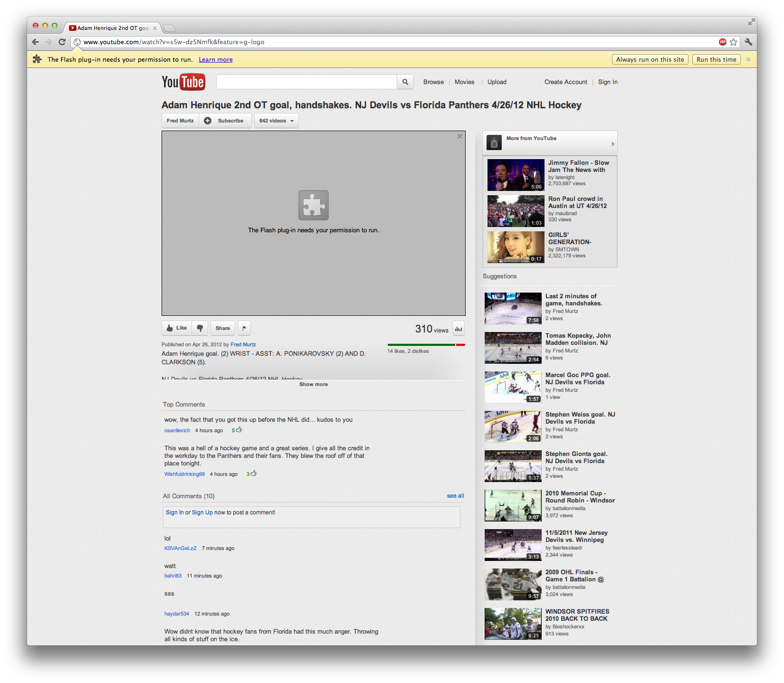Viewport: 784px width, 683px height.
Task: Click Create Account
Action: (566, 82)
